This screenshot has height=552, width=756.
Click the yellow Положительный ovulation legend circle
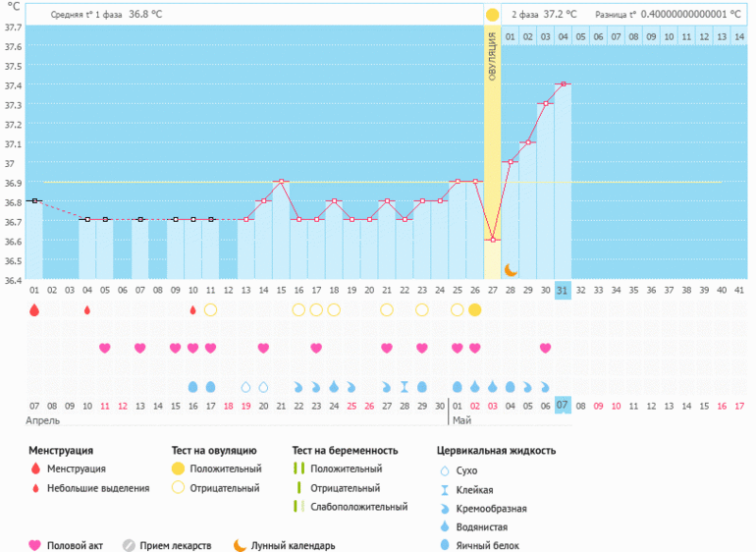[x=178, y=469]
